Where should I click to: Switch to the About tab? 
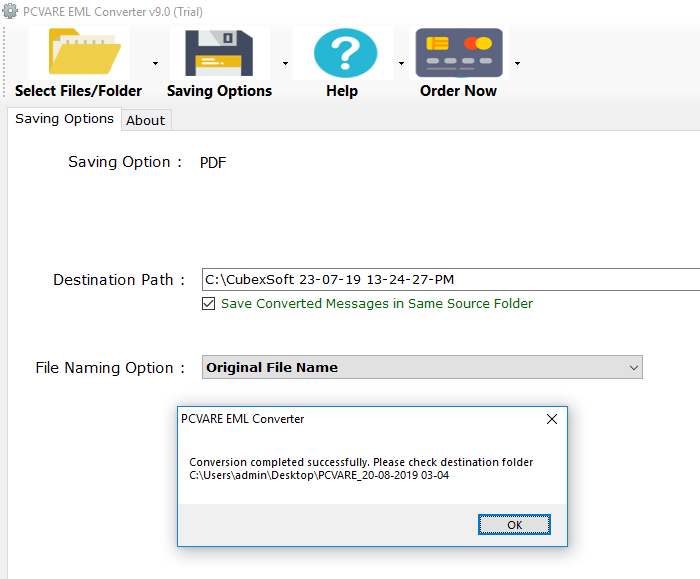146,121
